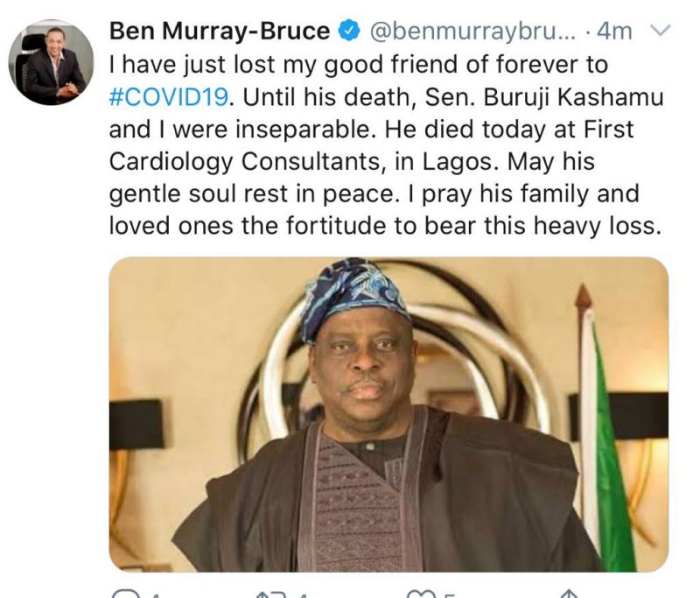Click the share upload icon
The image size is (700, 598).
569,593
